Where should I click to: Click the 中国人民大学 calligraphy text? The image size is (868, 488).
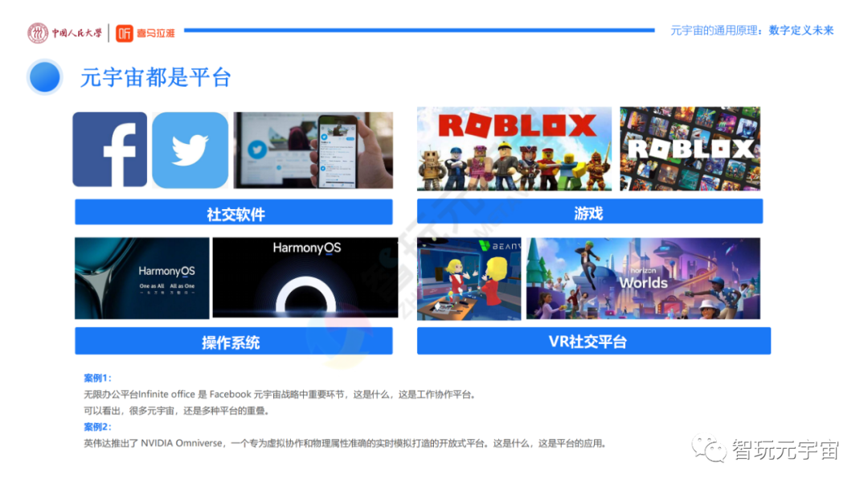(x=77, y=33)
